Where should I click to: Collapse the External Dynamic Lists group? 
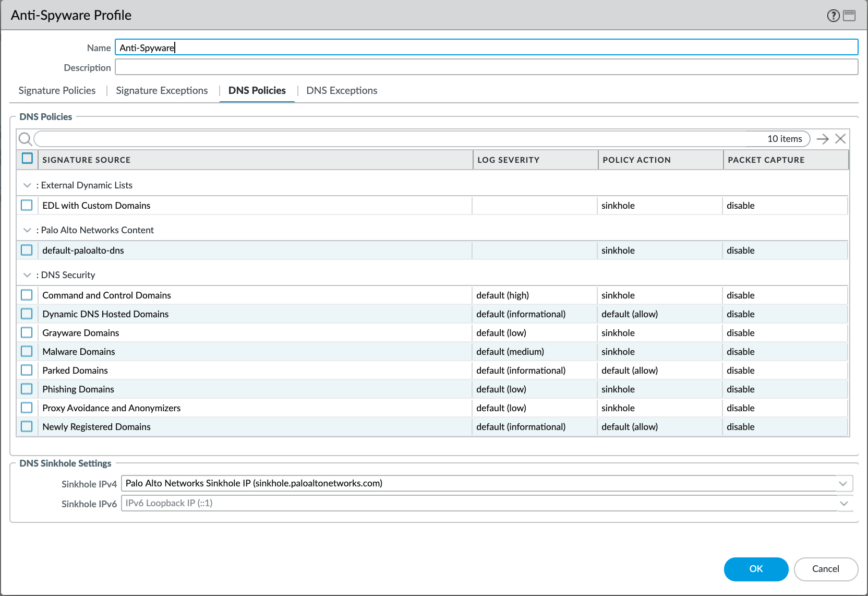(x=27, y=185)
